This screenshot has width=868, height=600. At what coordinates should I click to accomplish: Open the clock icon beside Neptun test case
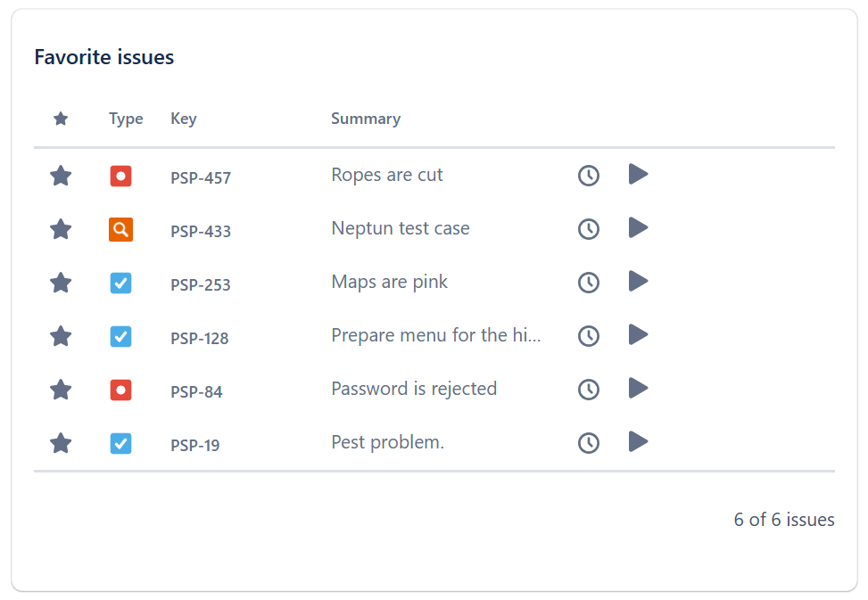(588, 229)
